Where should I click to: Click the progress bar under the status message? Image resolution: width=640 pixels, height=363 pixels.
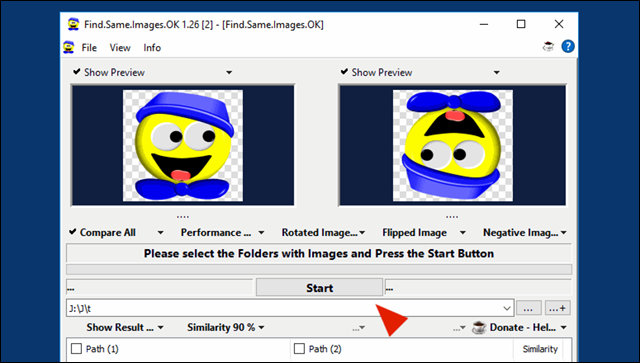pyautogui.click(x=319, y=269)
